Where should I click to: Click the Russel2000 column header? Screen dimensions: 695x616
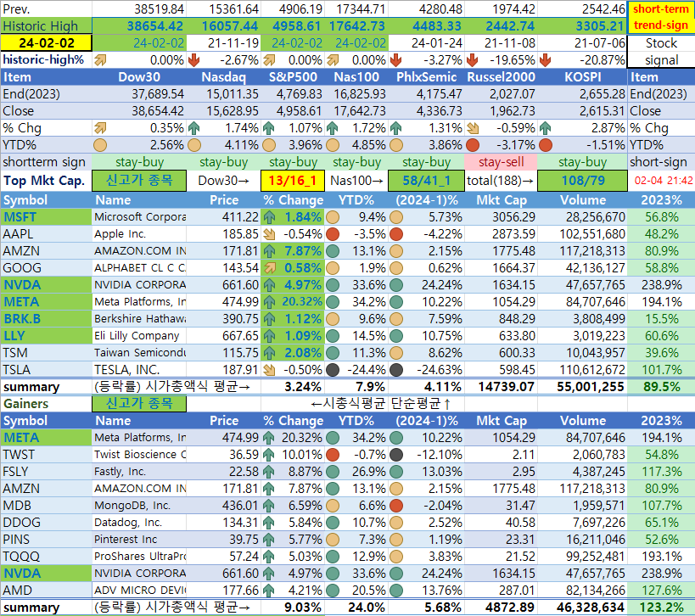click(501, 77)
